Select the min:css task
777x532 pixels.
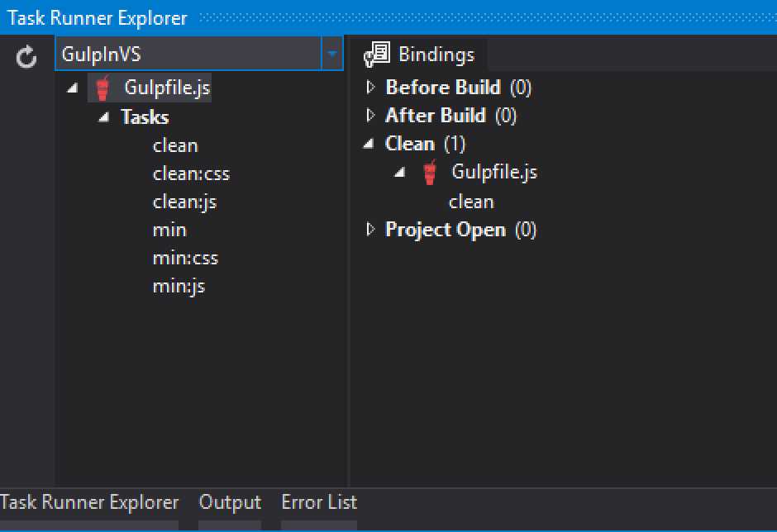point(185,258)
